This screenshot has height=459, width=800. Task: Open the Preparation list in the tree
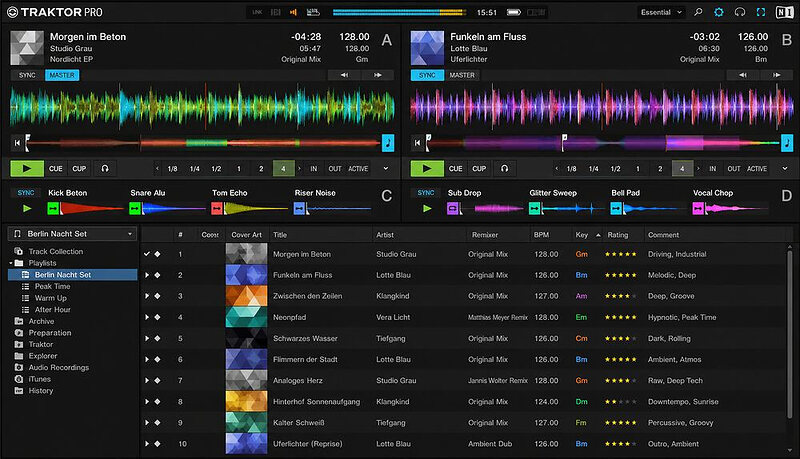[x=50, y=333]
